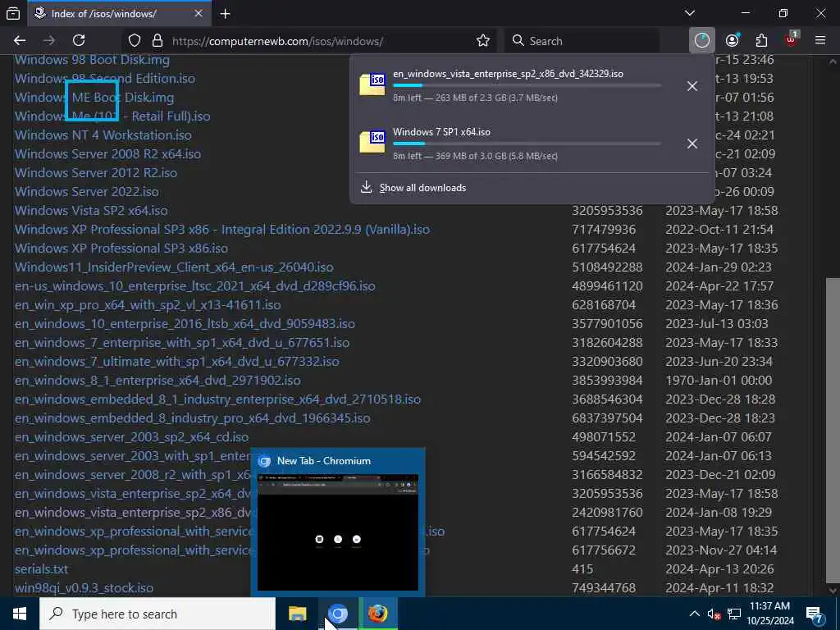
Task: Click taskbar Type here to search box
Action: 157,614
